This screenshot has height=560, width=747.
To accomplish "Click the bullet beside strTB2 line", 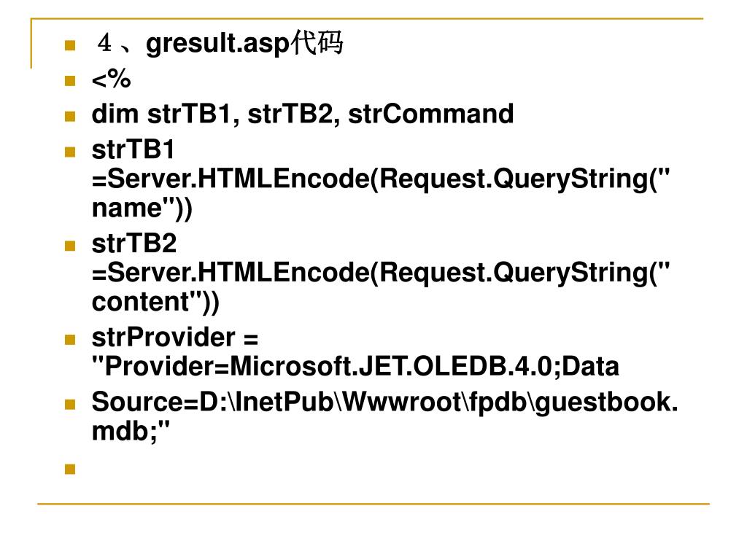I will click(x=70, y=246).
